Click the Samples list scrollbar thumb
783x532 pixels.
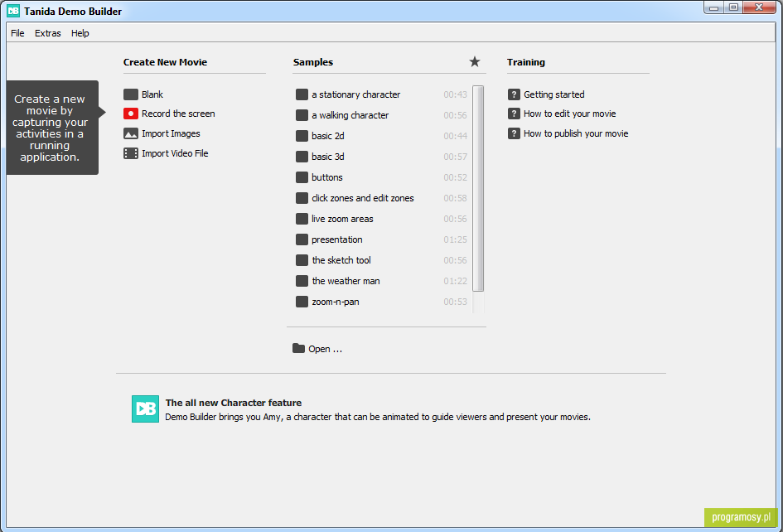478,188
